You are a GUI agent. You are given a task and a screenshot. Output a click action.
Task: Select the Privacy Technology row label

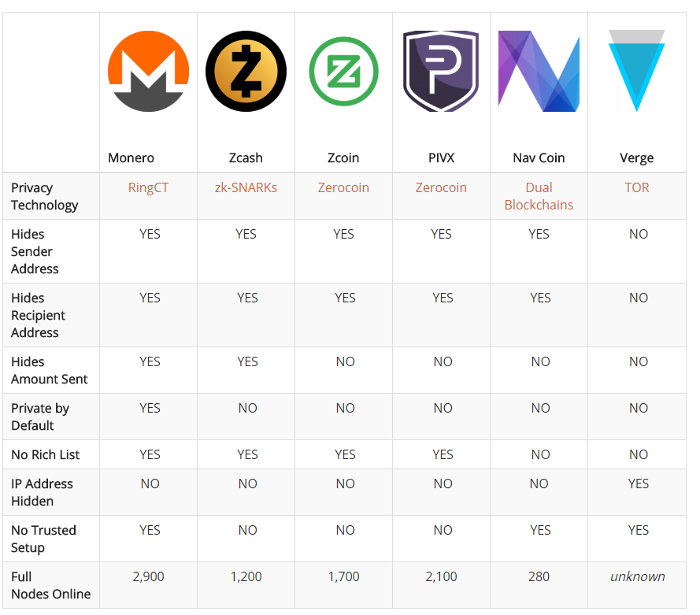pos(45,196)
